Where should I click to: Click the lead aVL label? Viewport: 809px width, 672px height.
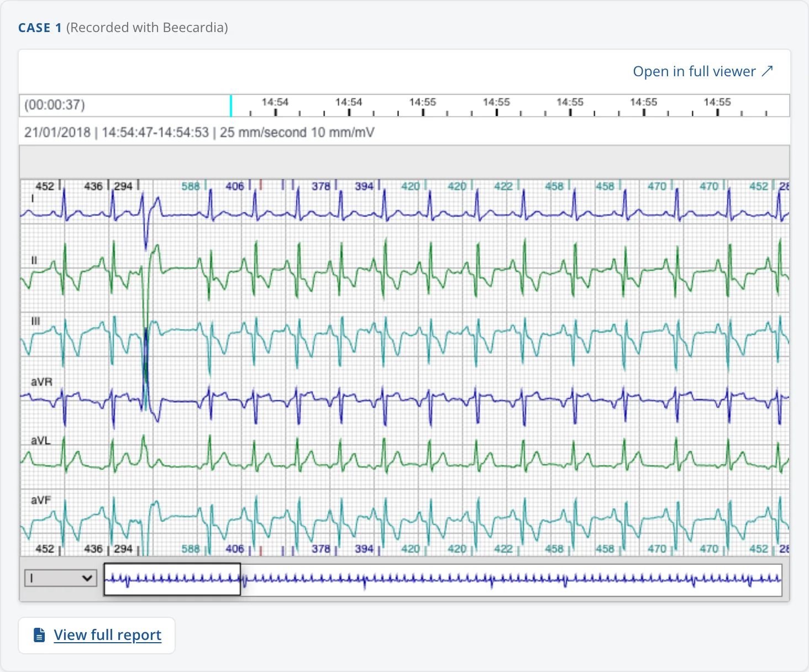click(x=41, y=440)
